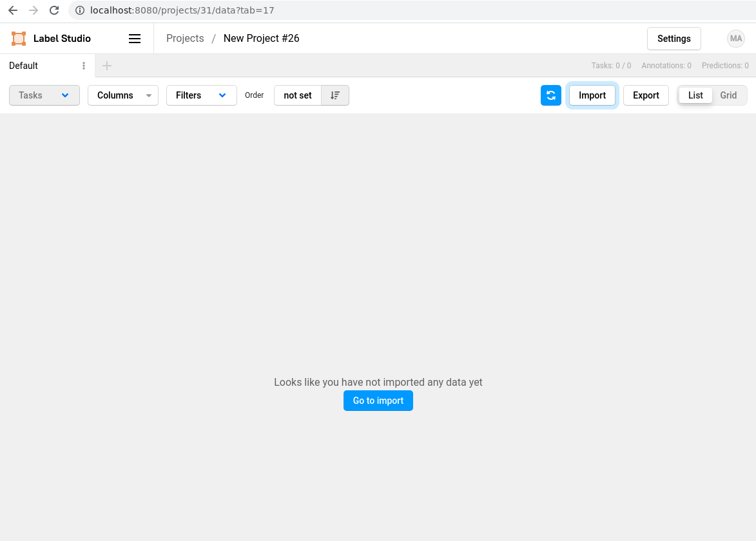Toggle the Tasks selection dropdown

tap(44, 95)
